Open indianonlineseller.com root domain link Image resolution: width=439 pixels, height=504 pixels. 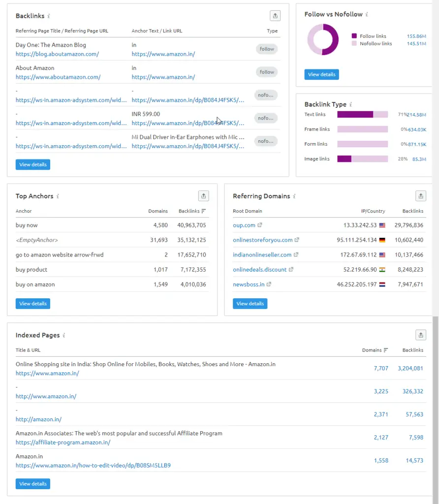pyautogui.click(x=262, y=254)
